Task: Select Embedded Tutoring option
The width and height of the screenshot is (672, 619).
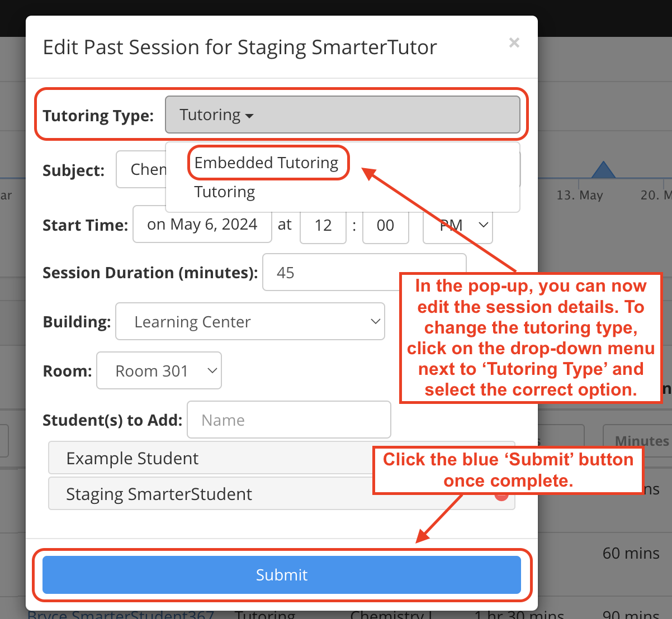Action: [x=266, y=163]
